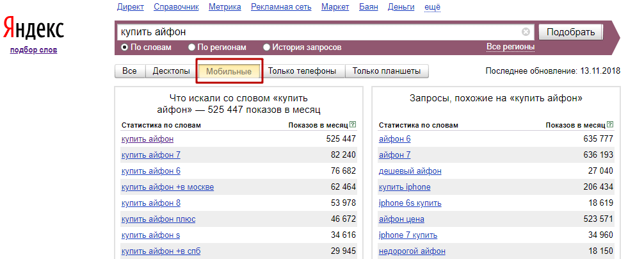Click into the search query input field
644x259 pixels.
[x=320, y=31]
